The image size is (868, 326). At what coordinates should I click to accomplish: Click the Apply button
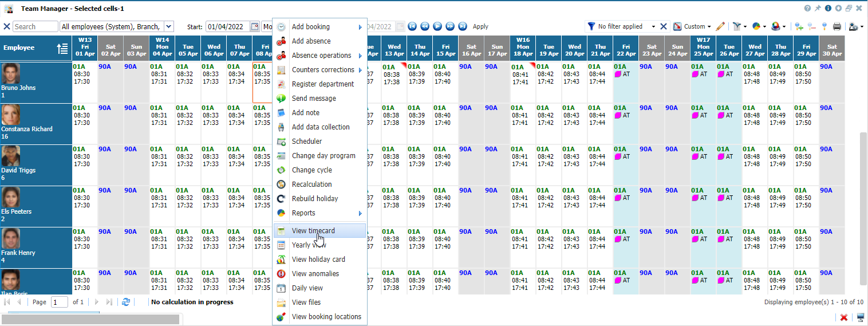[x=480, y=26]
